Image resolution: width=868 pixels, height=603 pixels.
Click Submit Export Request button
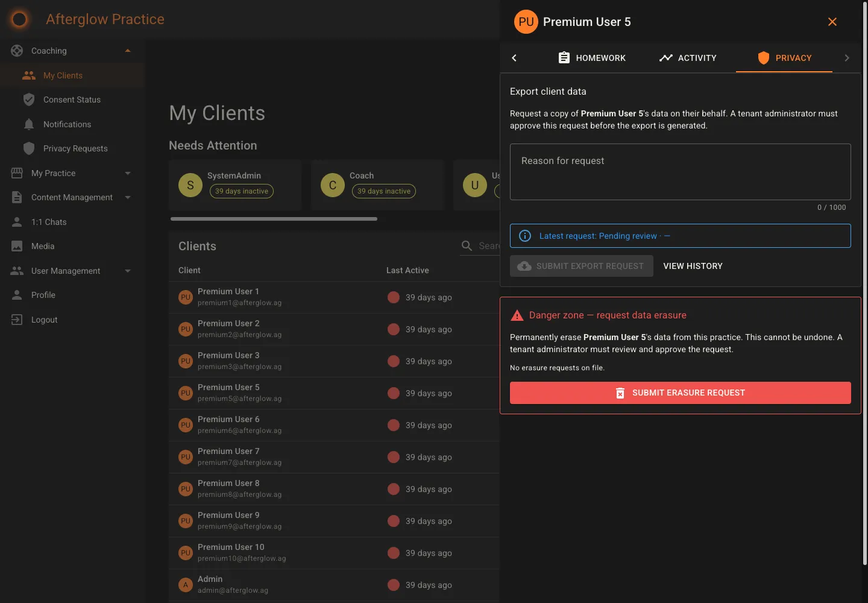(x=582, y=266)
